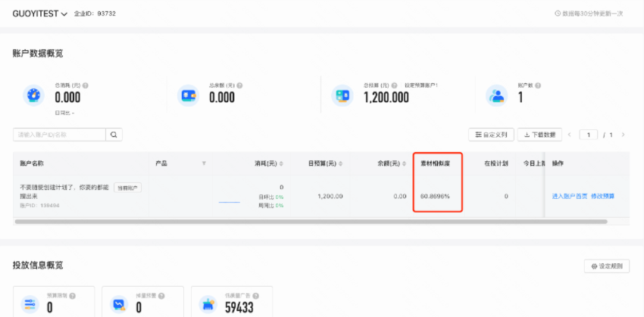The height and width of the screenshot is (317, 644).
Task: Click the 1,200.00 daily budget cell
Action: (x=330, y=196)
